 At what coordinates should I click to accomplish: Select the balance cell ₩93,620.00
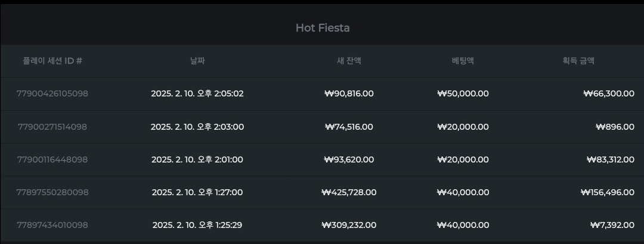(x=349, y=159)
